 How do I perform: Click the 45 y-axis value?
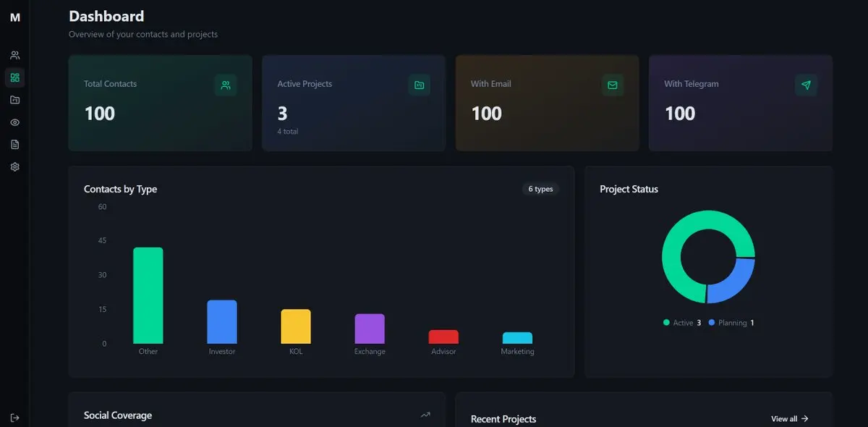pyautogui.click(x=102, y=241)
